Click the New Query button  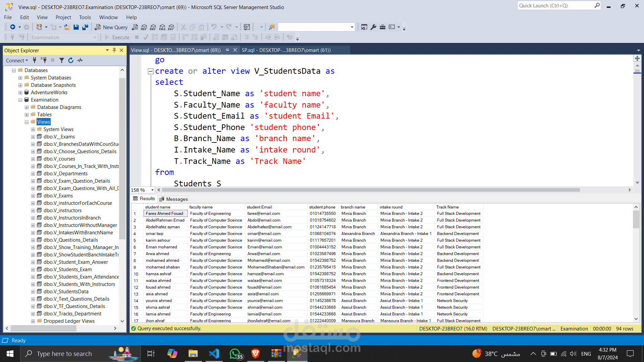(111, 27)
